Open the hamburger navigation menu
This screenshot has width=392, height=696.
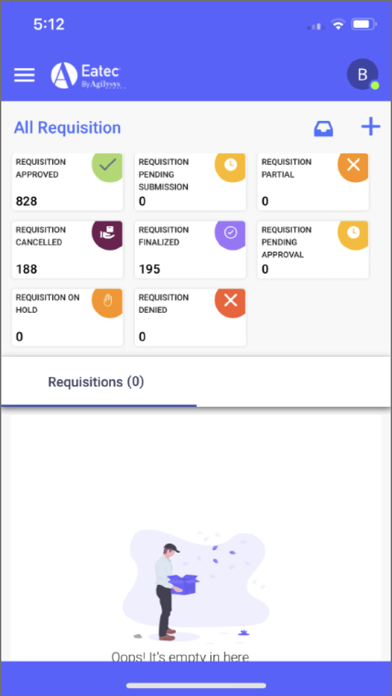click(x=24, y=75)
